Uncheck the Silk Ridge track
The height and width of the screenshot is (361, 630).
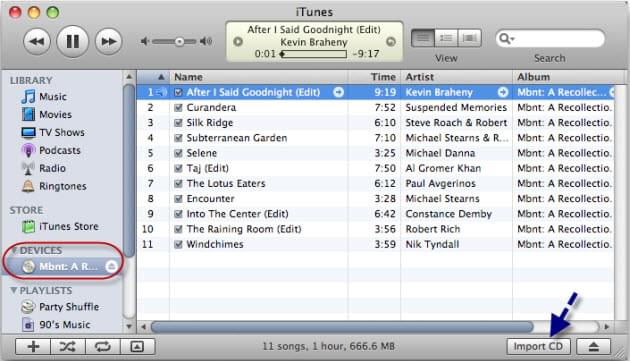[178, 123]
